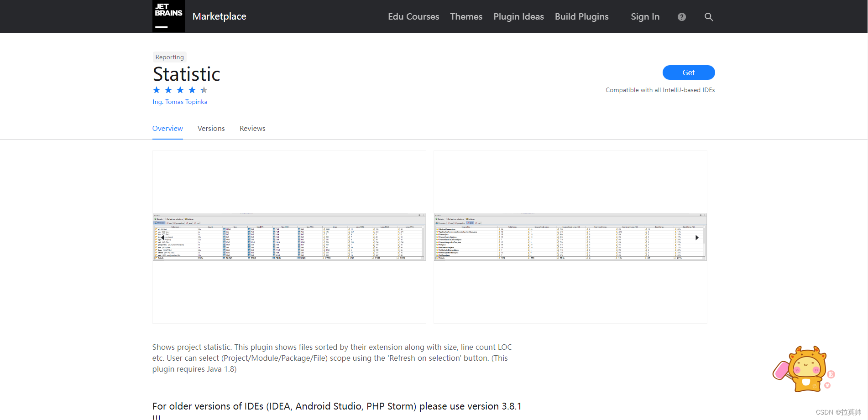The height and width of the screenshot is (420, 868).
Task: Click the Statistic plugin title
Action: [186, 74]
